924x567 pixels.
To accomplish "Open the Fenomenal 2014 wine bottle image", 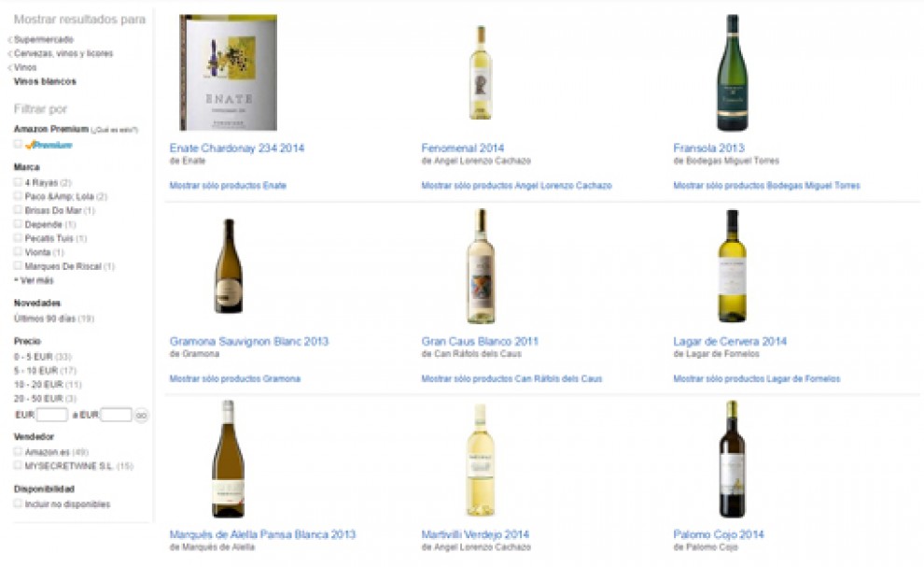I will tap(481, 73).
